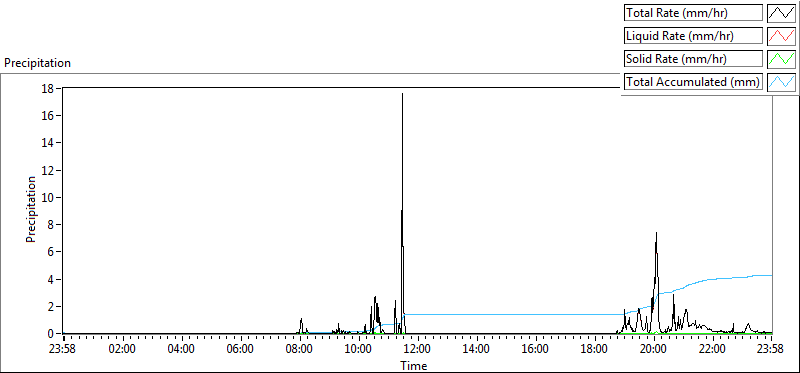Click the Time axis label

[x=414, y=365]
